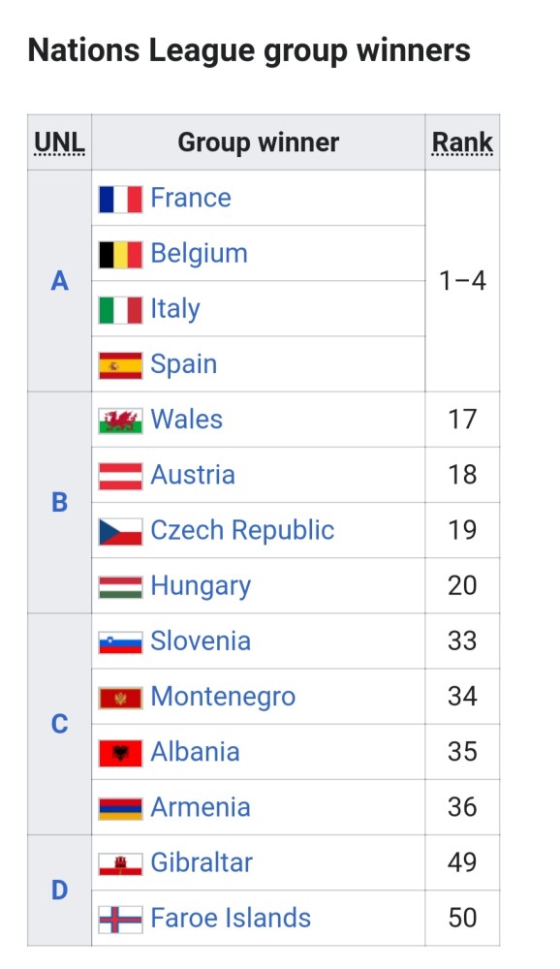Image resolution: width=560 pixels, height=969 pixels.
Task: Click the Spain flag icon
Action: tap(120, 365)
